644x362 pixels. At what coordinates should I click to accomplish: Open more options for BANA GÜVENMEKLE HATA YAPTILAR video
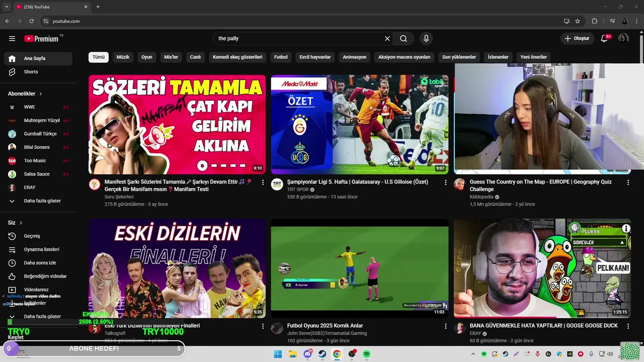(628, 326)
